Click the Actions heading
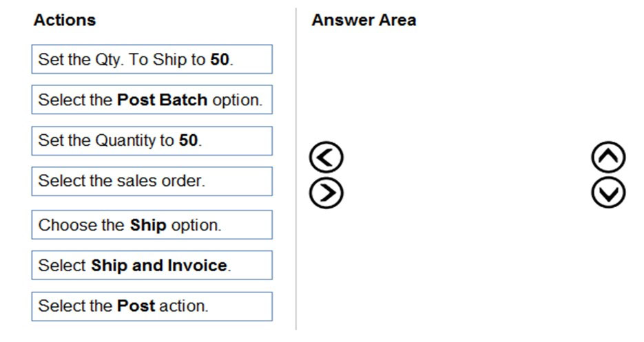The image size is (644, 342). [x=65, y=20]
